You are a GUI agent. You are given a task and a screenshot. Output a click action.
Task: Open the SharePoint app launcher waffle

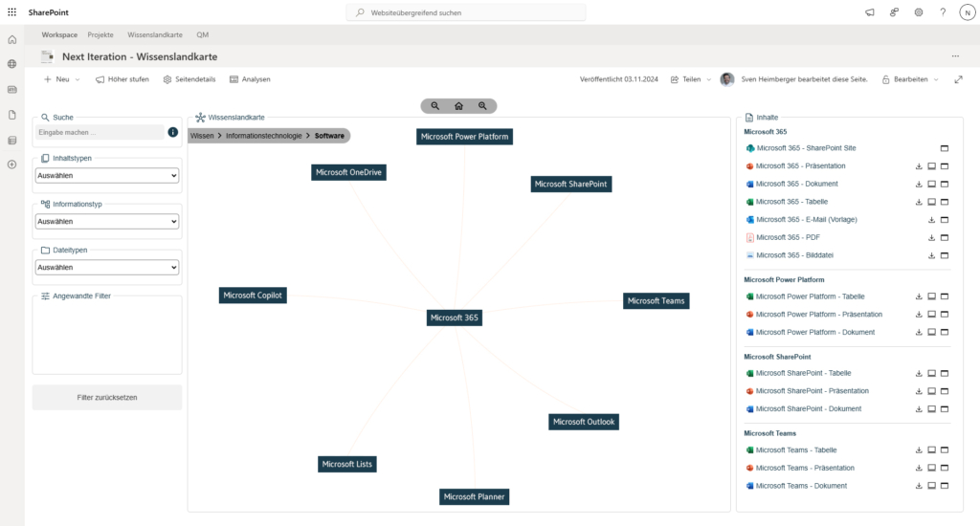(11, 11)
